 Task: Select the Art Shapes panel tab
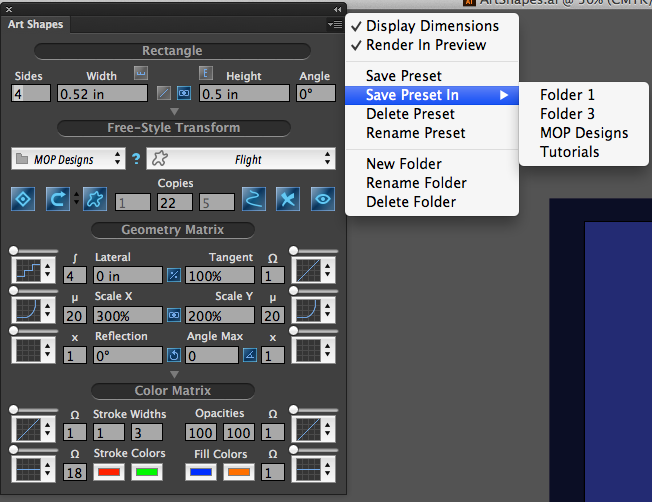click(35, 25)
